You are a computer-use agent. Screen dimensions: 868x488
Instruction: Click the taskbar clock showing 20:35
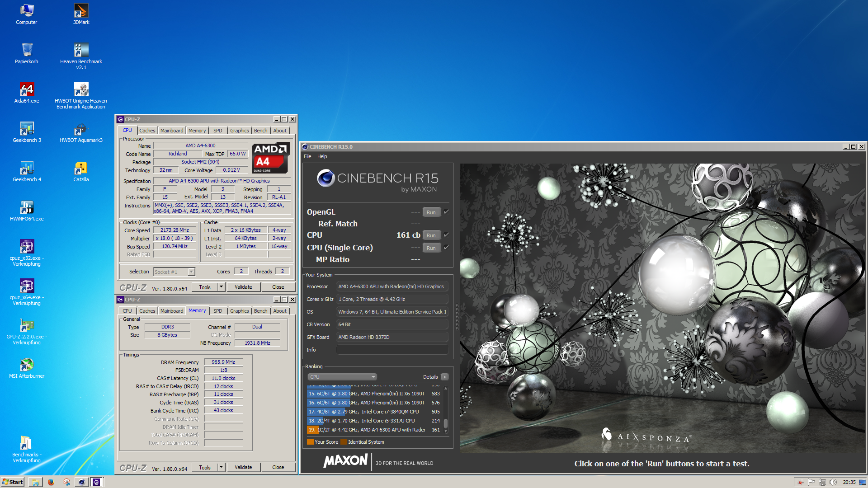pos(849,482)
